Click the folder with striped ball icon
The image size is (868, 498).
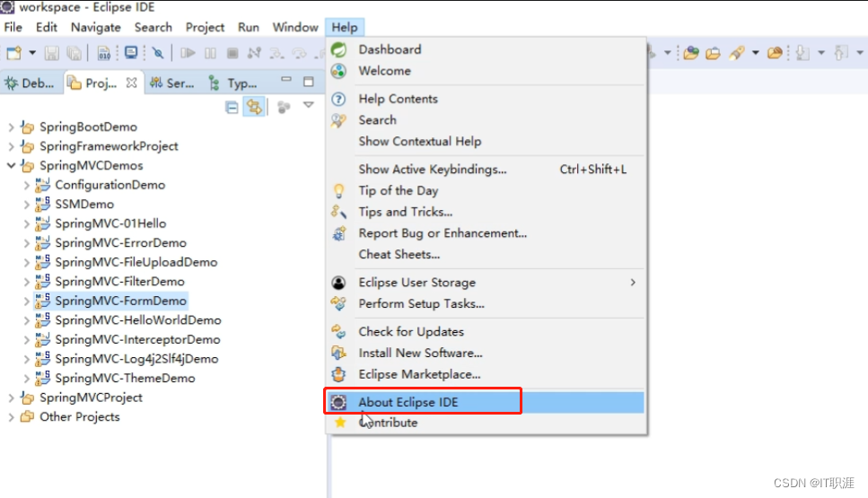(x=775, y=53)
